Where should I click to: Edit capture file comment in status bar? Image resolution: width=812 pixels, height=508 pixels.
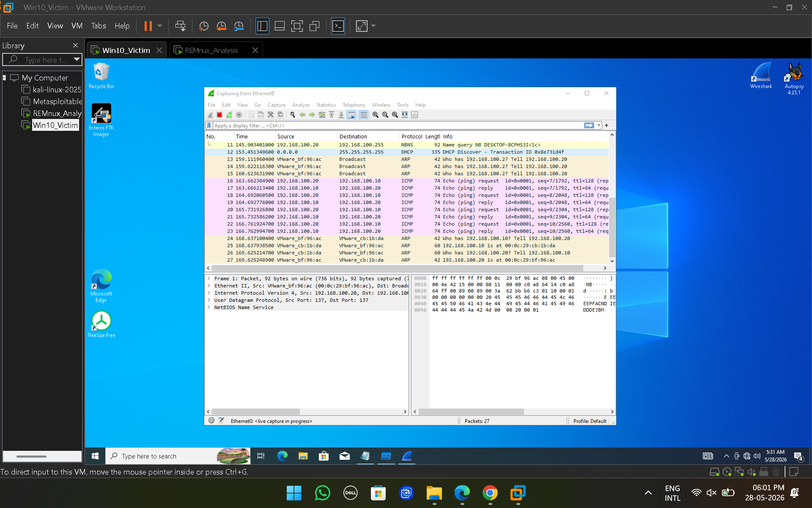point(221,421)
